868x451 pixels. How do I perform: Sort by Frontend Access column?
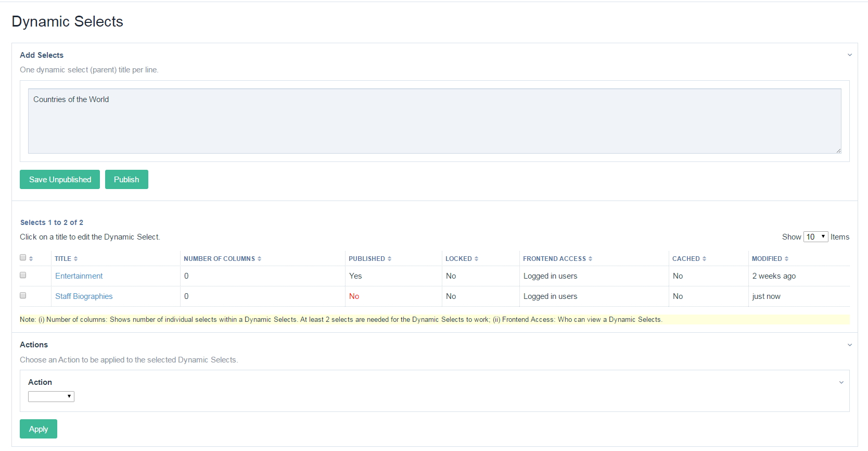(557, 259)
